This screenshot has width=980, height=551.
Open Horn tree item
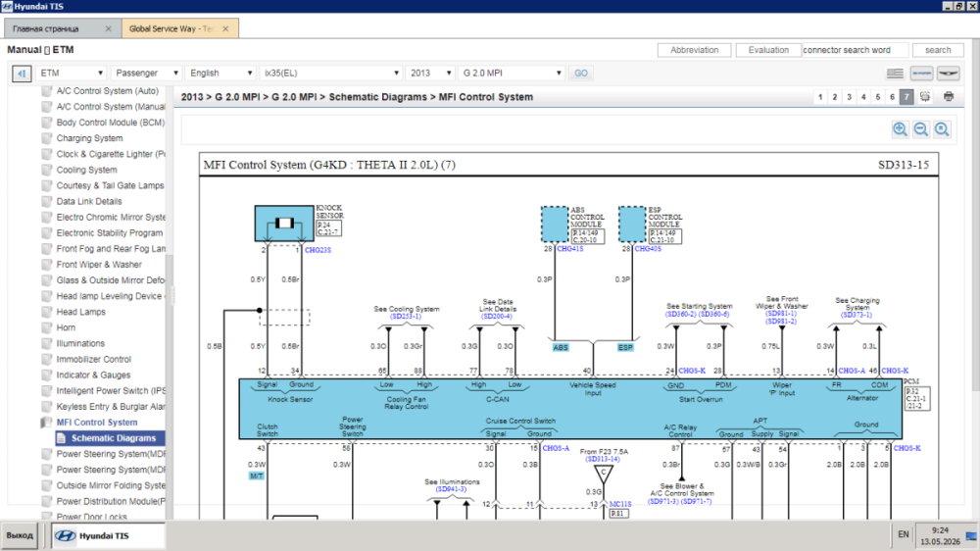[66, 327]
